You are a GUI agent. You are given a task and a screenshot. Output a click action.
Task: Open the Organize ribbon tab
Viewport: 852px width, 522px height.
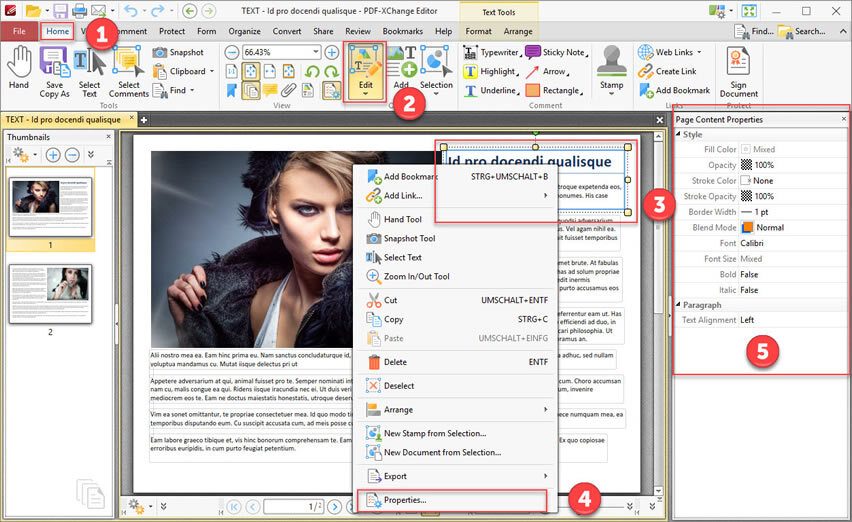pyautogui.click(x=244, y=31)
